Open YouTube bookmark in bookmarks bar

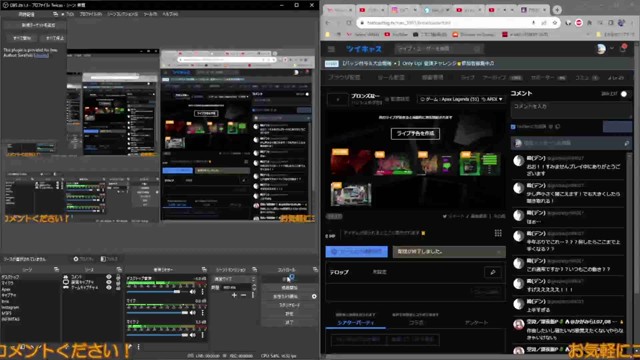pyautogui.click(x=396, y=35)
